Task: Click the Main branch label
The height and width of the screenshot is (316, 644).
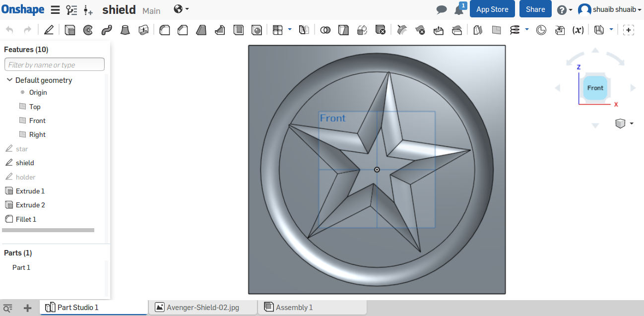Action: (x=151, y=11)
